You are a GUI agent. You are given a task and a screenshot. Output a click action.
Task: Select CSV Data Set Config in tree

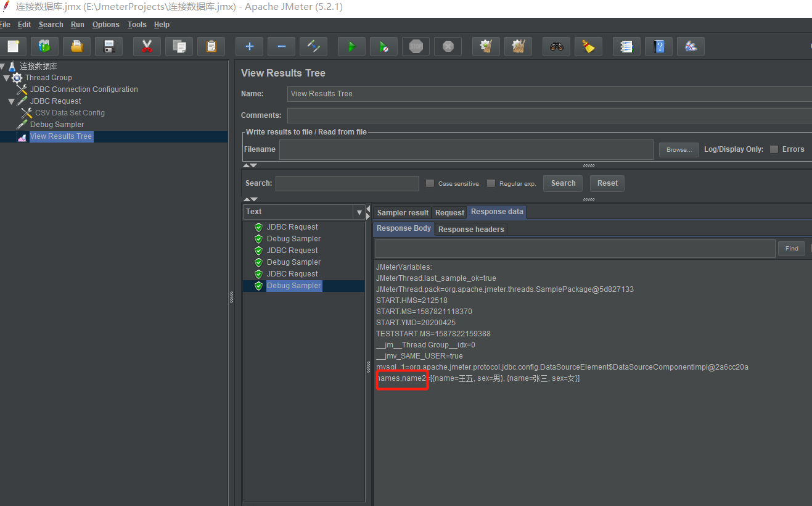click(x=70, y=113)
